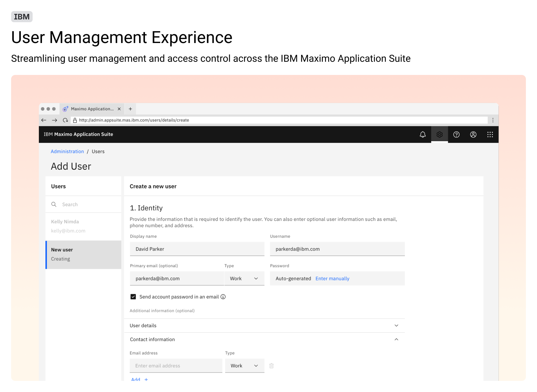
Task: Click the info icon beside Send account password
Action: click(223, 297)
